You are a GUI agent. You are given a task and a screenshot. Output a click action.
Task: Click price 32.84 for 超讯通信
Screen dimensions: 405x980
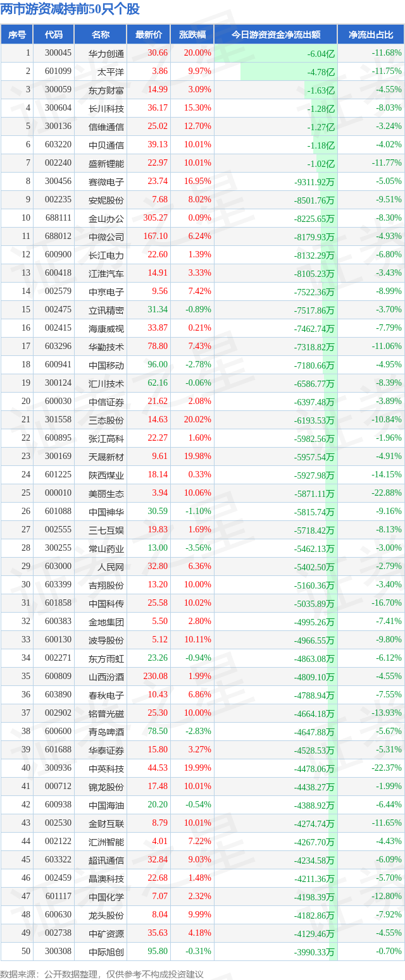(x=158, y=860)
